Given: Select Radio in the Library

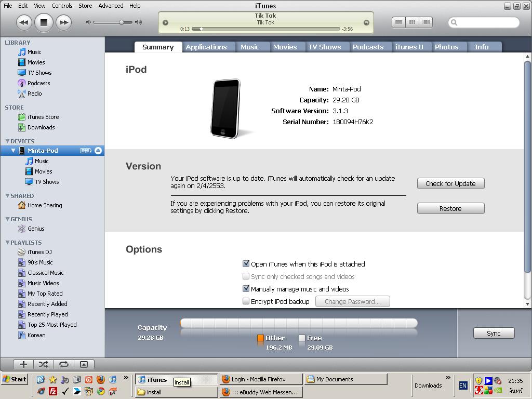Looking at the screenshot, I should 34,94.
